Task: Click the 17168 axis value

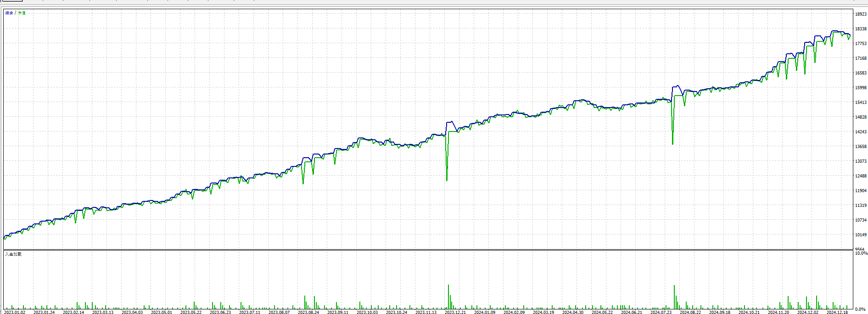Action: point(861,58)
